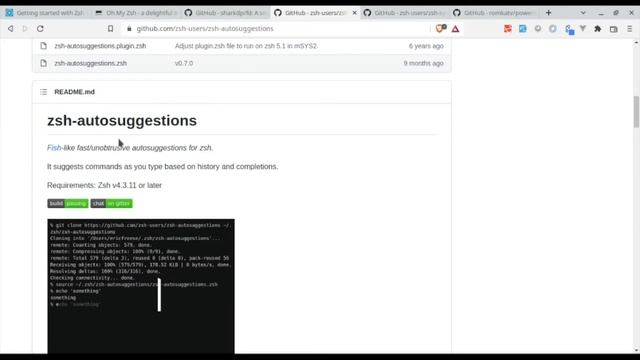The image size is (640, 360).
Task: Click the first grey circular extension icon
Action: click(x=538, y=29)
